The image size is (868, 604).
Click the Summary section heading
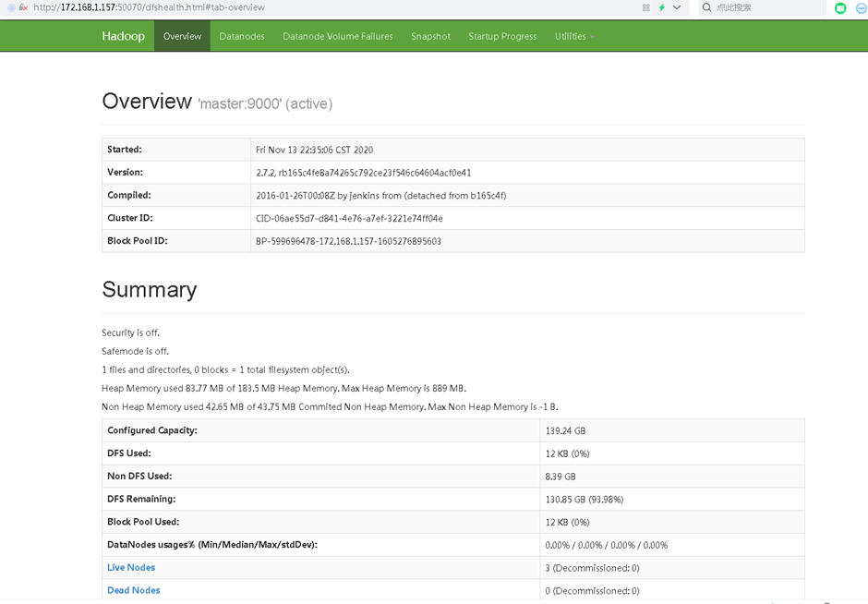click(150, 290)
